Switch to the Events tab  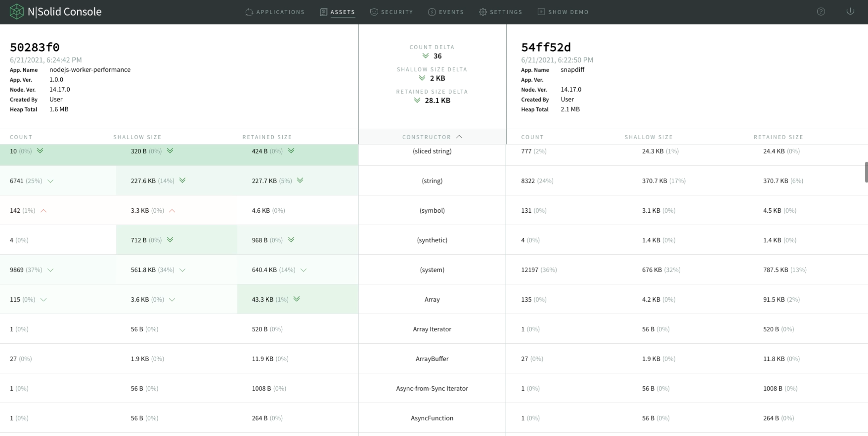[x=451, y=12]
